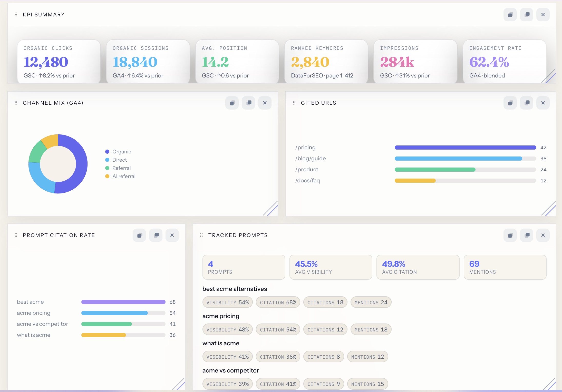
Task: Grab the Channel Mix (GA4) drag handle
Action: (x=16, y=103)
